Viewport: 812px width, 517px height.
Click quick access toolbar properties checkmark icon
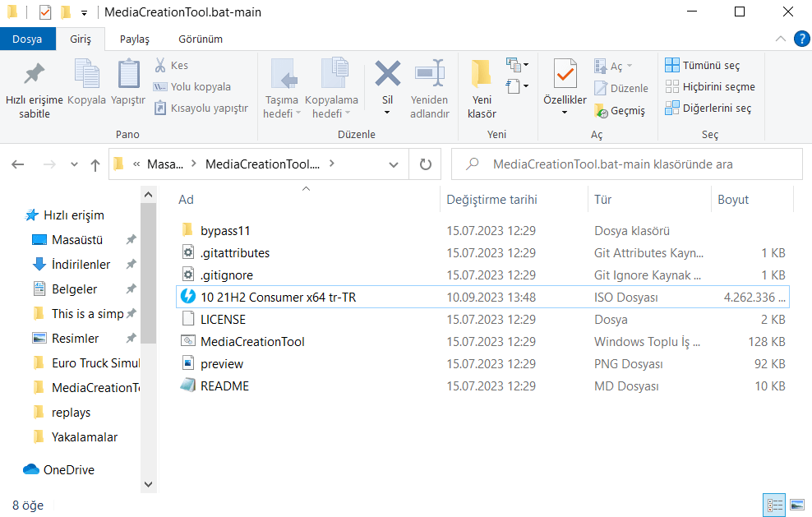tap(45, 12)
